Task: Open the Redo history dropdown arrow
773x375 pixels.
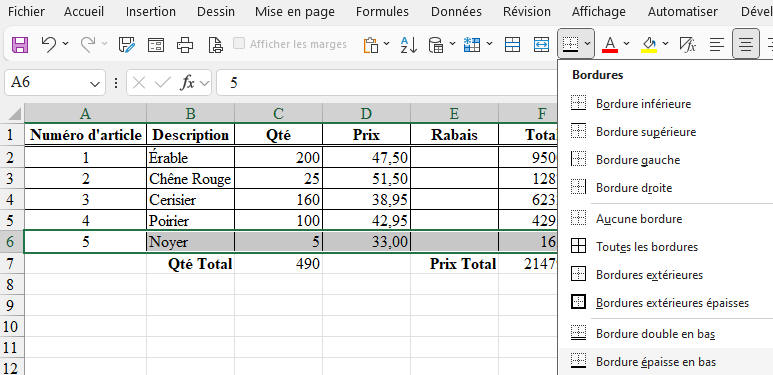Action: [105, 44]
